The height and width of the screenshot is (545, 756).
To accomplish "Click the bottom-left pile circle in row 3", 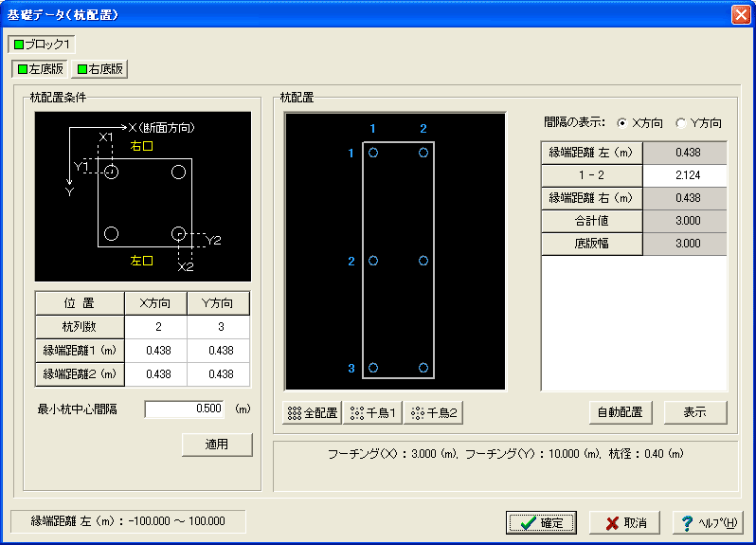I will 373,368.
